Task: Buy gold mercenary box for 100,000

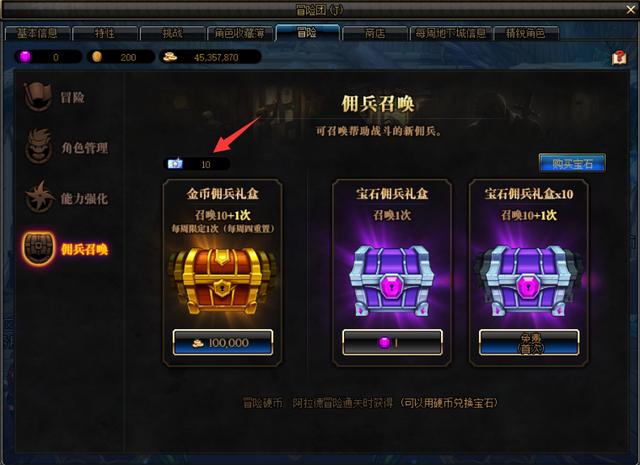Action: coord(223,342)
